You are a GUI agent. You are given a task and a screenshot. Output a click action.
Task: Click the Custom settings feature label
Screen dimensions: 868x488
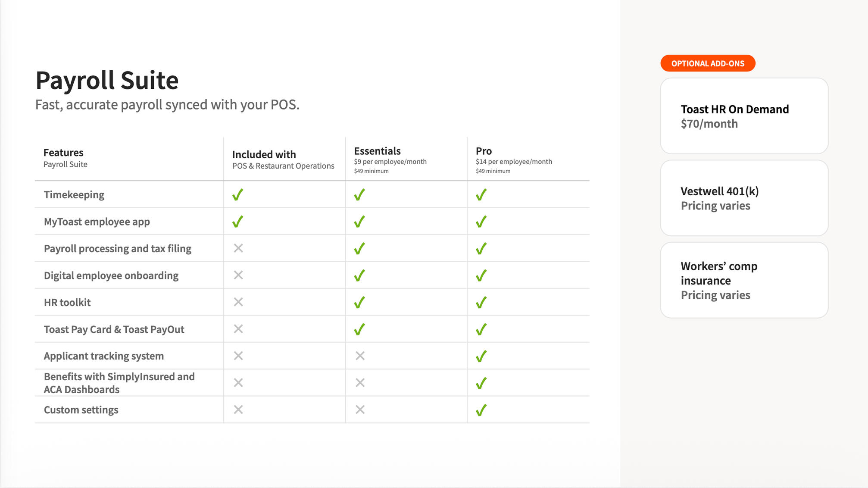(81, 410)
